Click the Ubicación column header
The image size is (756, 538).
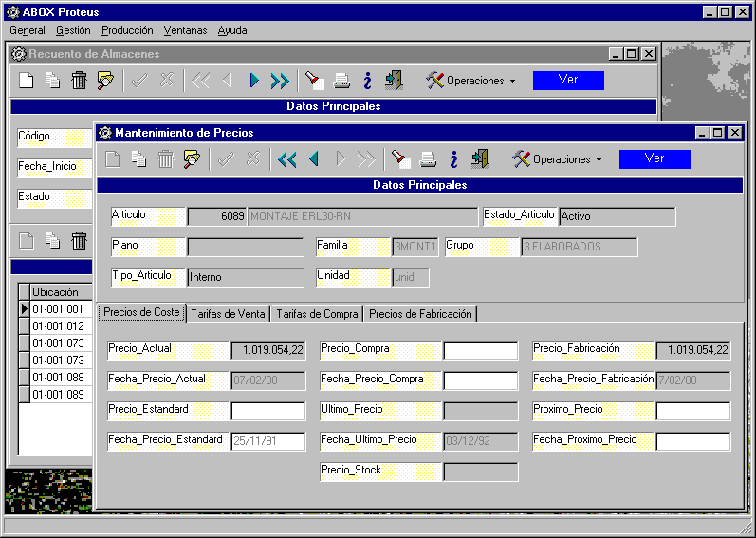click(62, 292)
